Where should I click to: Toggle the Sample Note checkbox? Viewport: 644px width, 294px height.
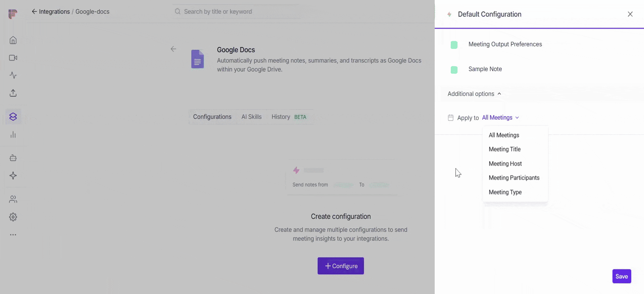[454, 70]
